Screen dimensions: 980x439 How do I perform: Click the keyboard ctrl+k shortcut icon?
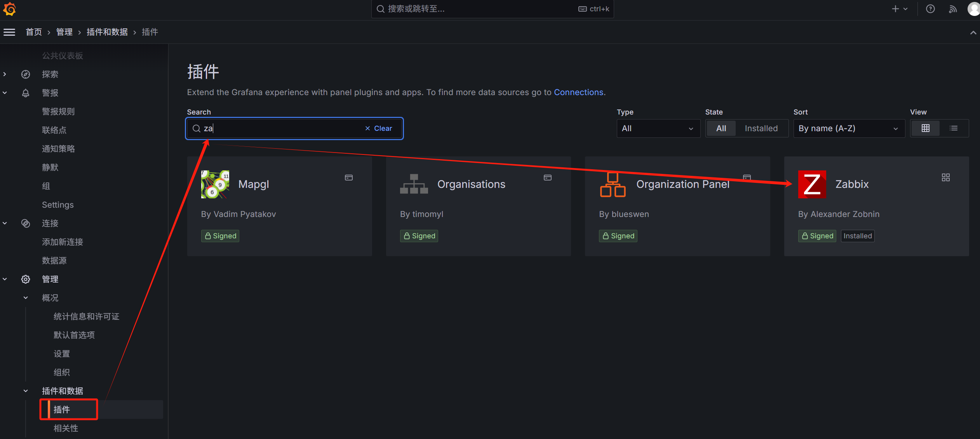[583, 9]
